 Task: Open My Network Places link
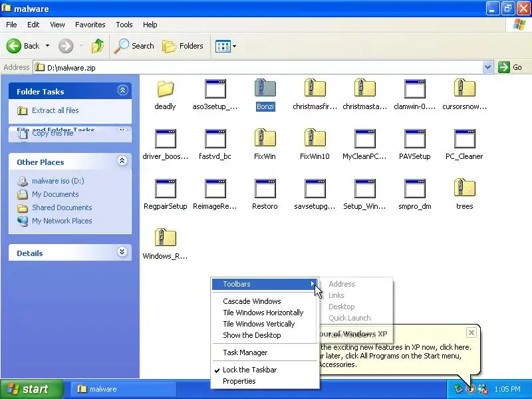62,221
